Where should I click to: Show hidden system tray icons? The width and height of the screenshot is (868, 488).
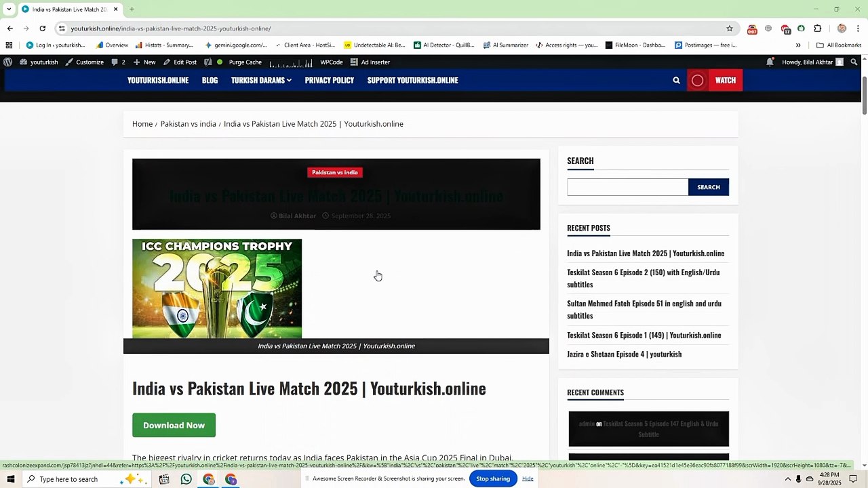tap(788, 479)
